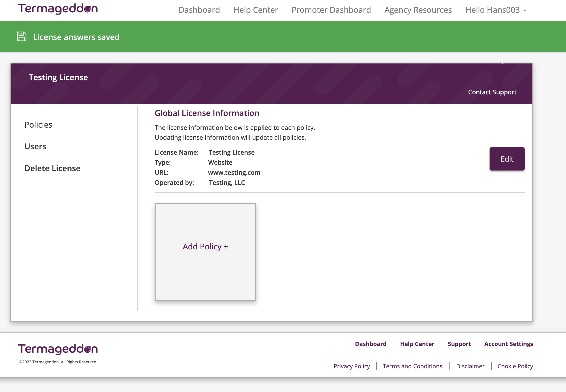Image resolution: width=566 pixels, height=392 pixels.
Task: Open footer Dashboard link
Action: [370, 344]
